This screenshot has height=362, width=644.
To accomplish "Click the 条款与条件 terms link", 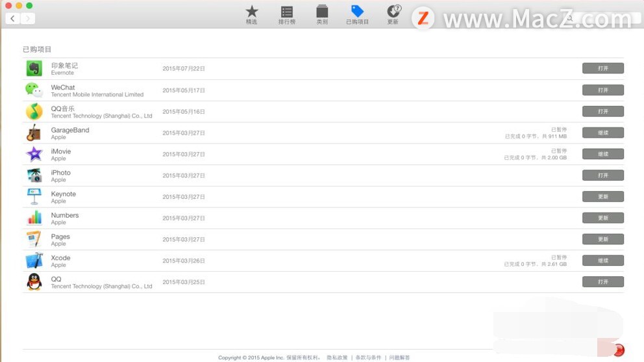I will click(x=368, y=357).
